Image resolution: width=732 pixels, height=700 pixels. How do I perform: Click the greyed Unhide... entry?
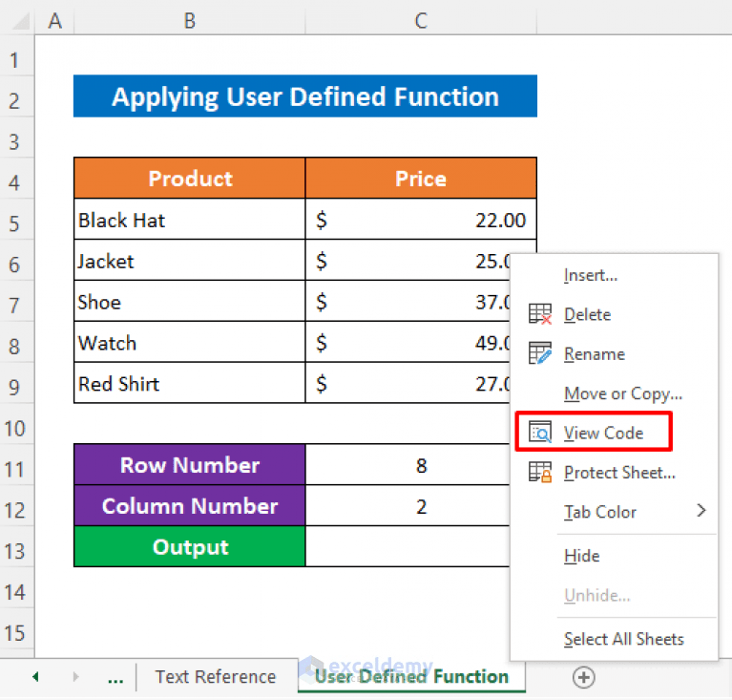click(x=614, y=595)
